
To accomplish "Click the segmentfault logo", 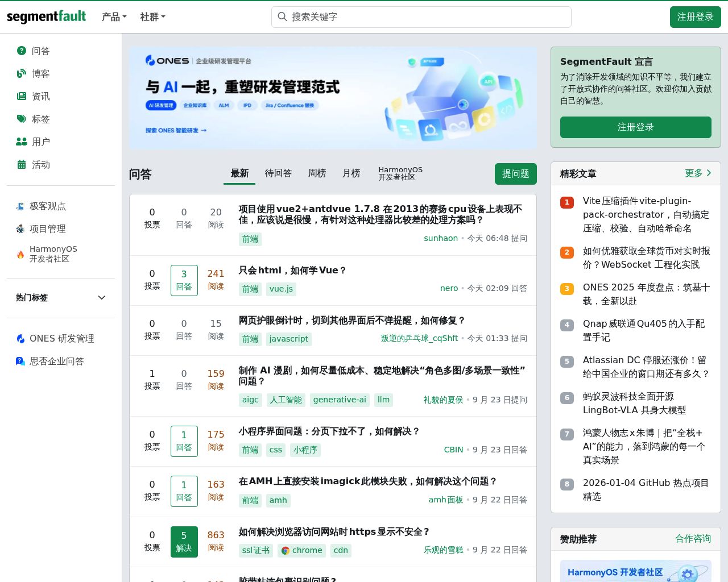I will 46,16.
